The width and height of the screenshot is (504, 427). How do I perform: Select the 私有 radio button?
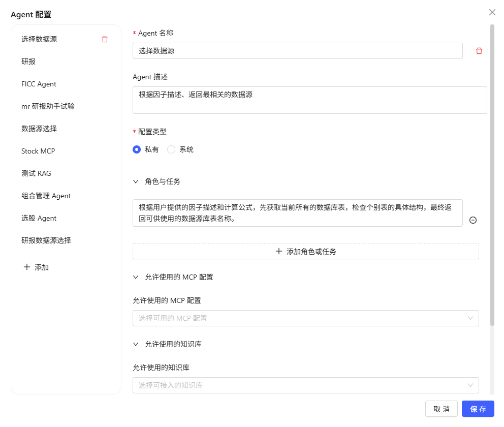point(137,149)
